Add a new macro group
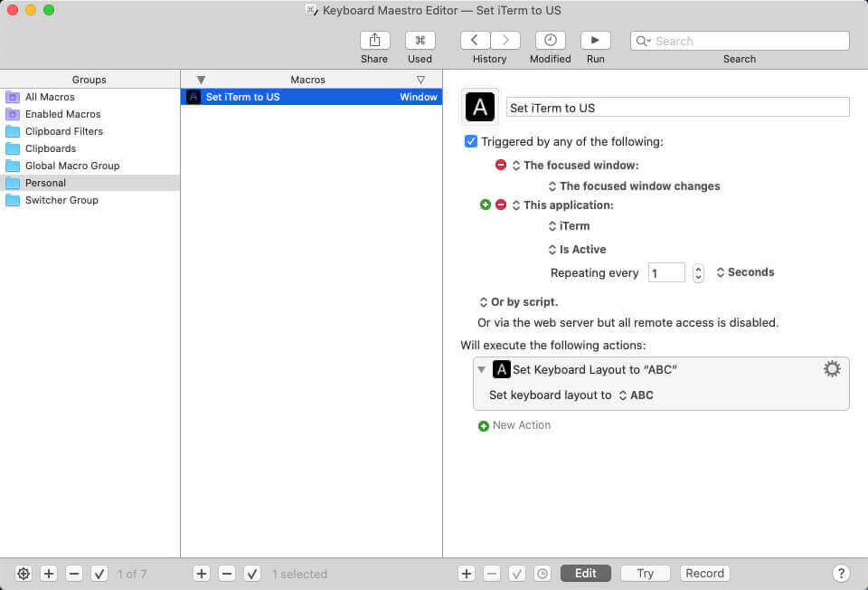This screenshot has width=868, height=590. [49, 574]
